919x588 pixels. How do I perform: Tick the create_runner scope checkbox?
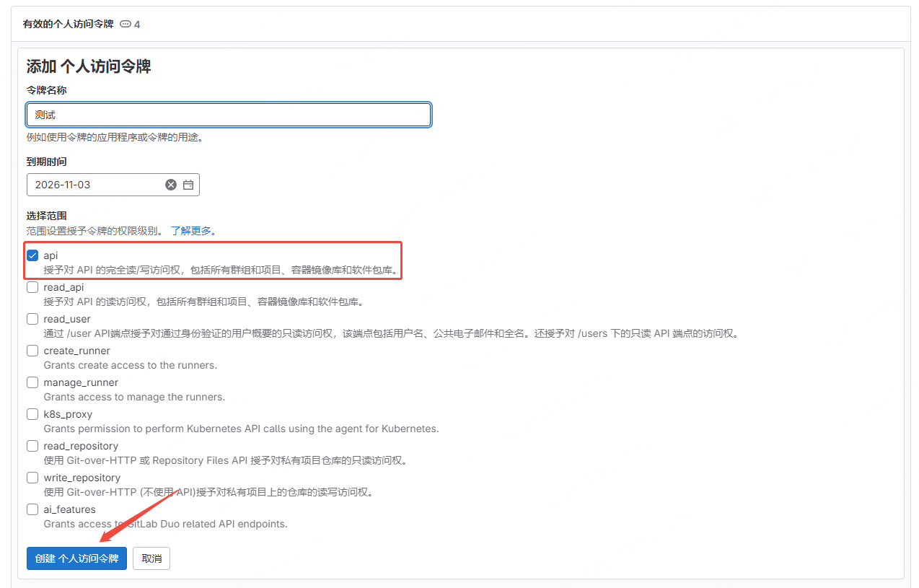32,351
